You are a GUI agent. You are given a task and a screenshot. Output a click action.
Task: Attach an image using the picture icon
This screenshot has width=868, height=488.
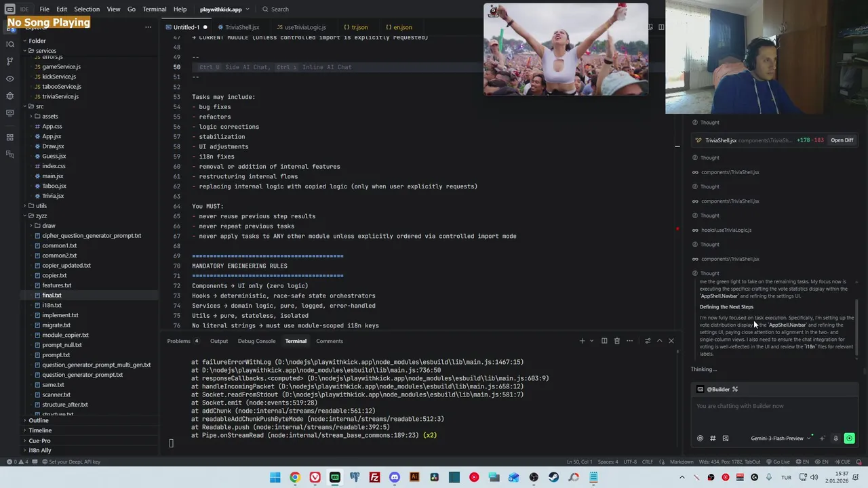click(725, 439)
